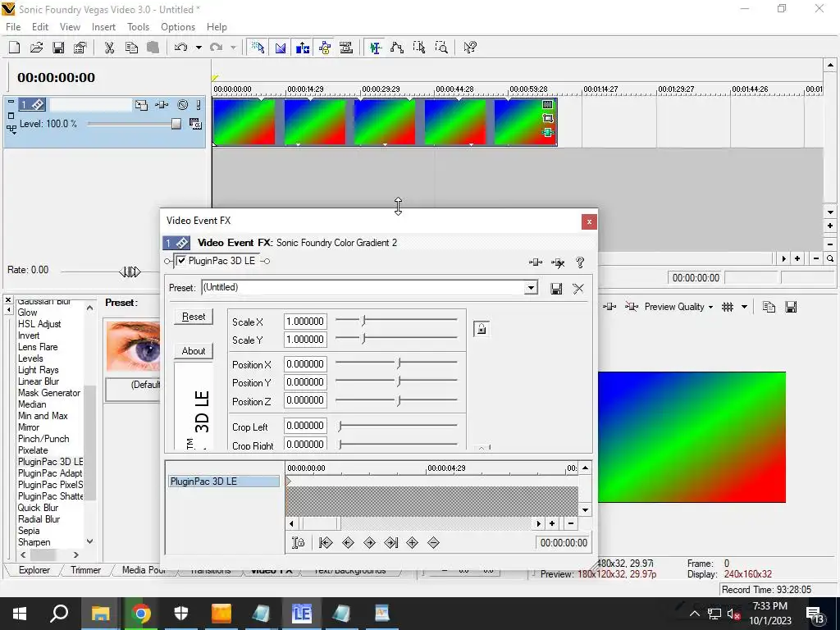
Task: Minimize track 1 height button
Action: coord(11,102)
